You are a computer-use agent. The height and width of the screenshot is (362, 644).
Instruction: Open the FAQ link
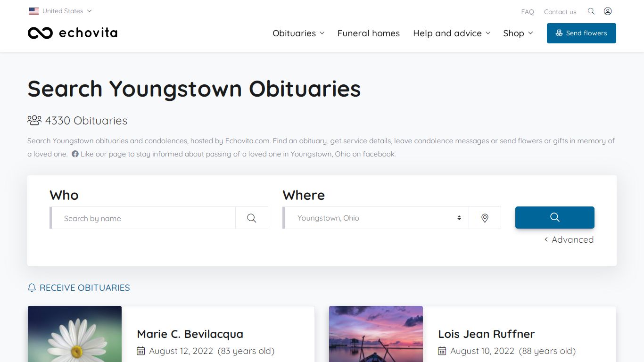528,12
